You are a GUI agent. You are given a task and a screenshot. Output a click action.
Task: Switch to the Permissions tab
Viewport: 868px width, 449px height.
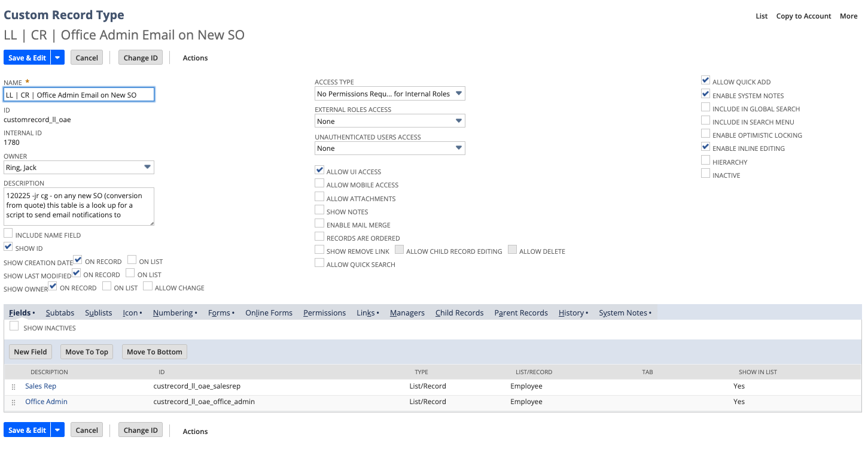click(x=324, y=313)
